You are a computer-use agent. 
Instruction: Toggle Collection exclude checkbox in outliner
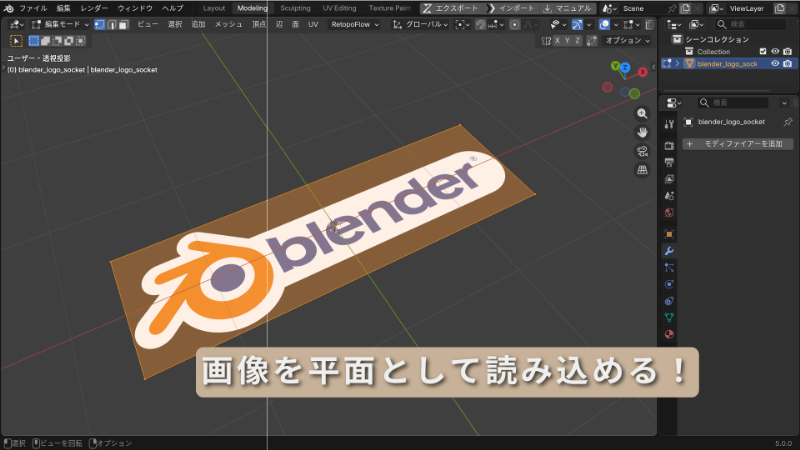coord(763,52)
